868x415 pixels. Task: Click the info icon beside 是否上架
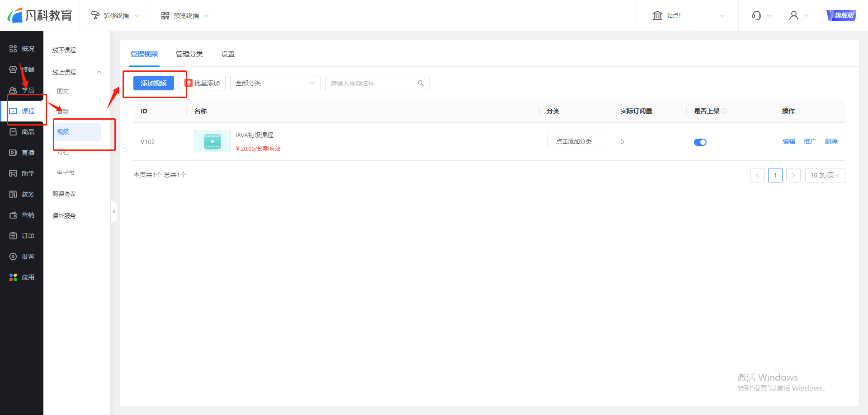coord(724,111)
